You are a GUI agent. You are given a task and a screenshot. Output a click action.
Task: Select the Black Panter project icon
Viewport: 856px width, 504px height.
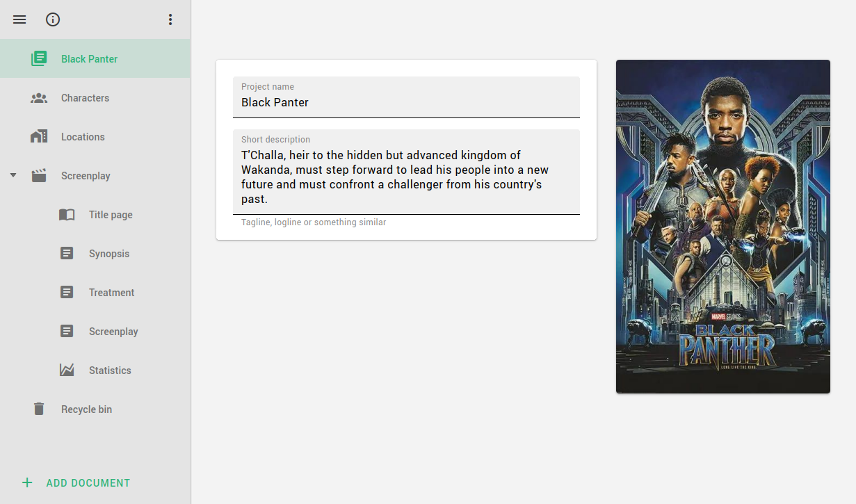39,59
